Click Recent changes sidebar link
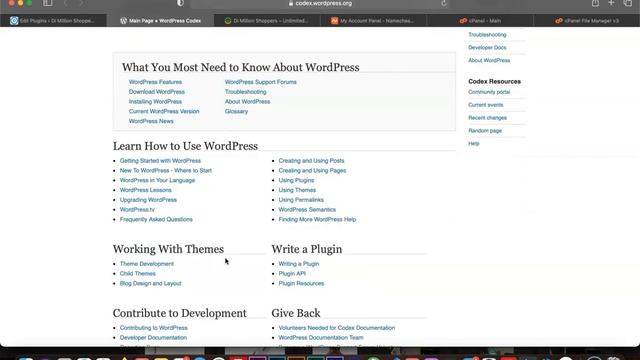Image resolution: width=640 pixels, height=360 pixels. (487, 118)
